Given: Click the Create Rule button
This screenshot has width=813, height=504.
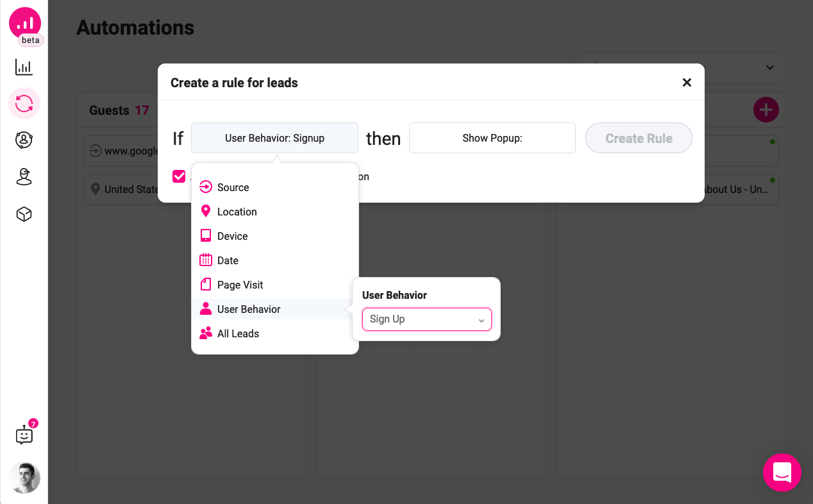Looking at the screenshot, I should pyautogui.click(x=639, y=138).
